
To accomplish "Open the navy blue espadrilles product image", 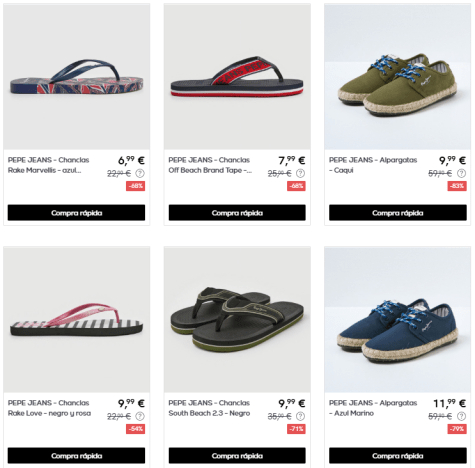I will [398, 320].
